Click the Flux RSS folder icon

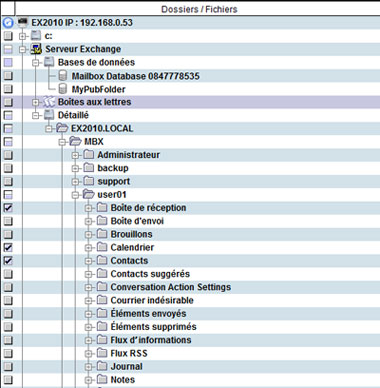click(102, 353)
